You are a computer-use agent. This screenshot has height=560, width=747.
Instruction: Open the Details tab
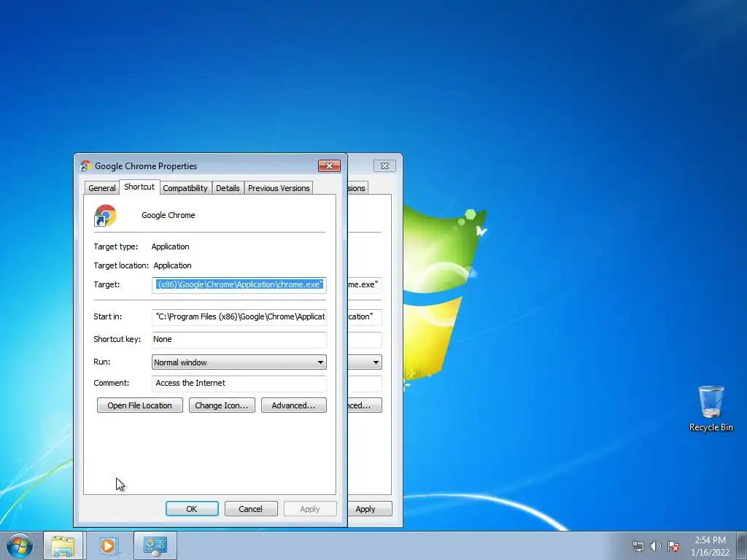(x=228, y=188)
